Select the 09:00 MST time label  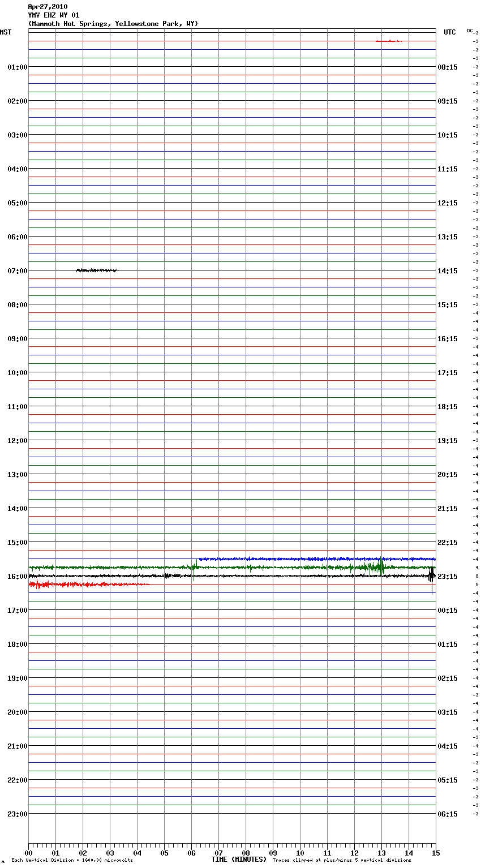pyautogui.click(x=18, y=339)
